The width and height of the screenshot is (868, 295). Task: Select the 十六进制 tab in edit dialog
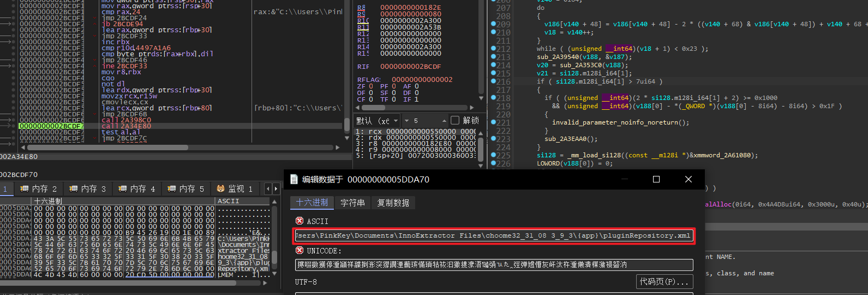[x=312, y=203]
